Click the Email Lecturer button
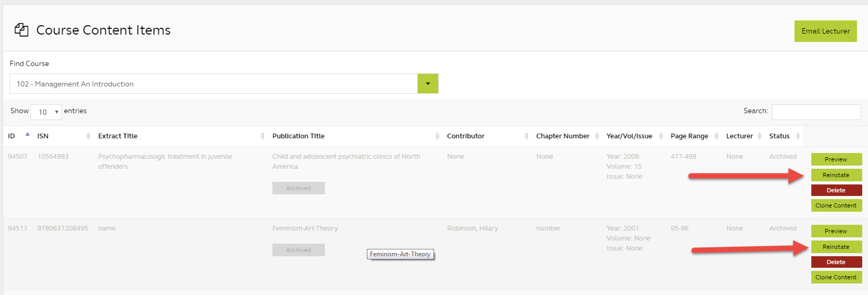Image resolution: width=868 pixels, height=295 pixels. pos(825,31)
